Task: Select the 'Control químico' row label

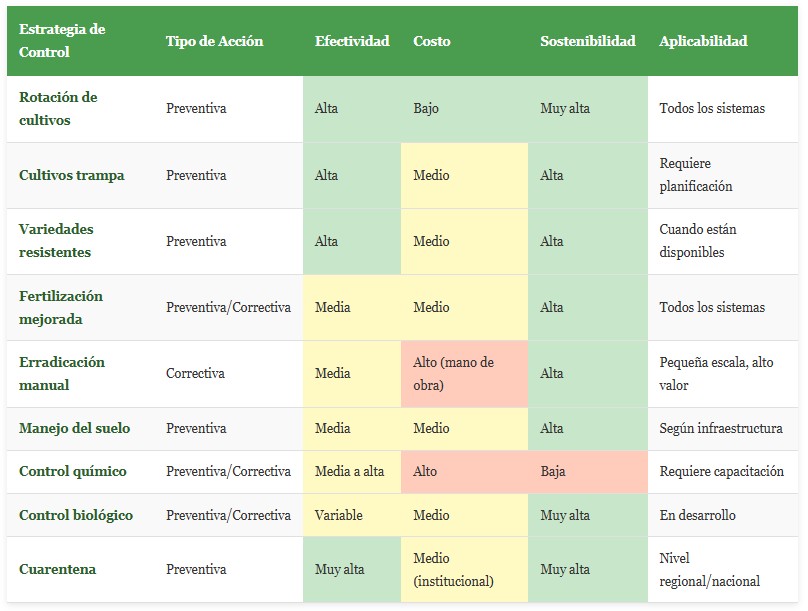Action: point(71,471)
